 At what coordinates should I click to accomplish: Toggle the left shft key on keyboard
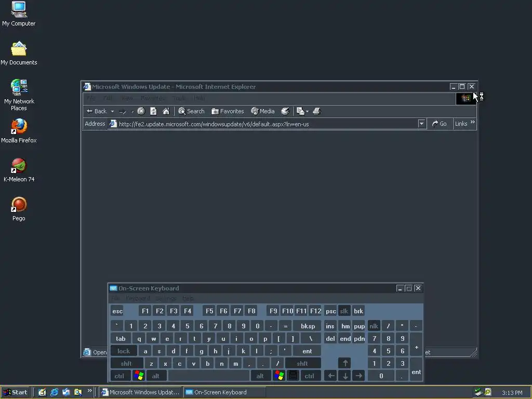click(127, 363)
